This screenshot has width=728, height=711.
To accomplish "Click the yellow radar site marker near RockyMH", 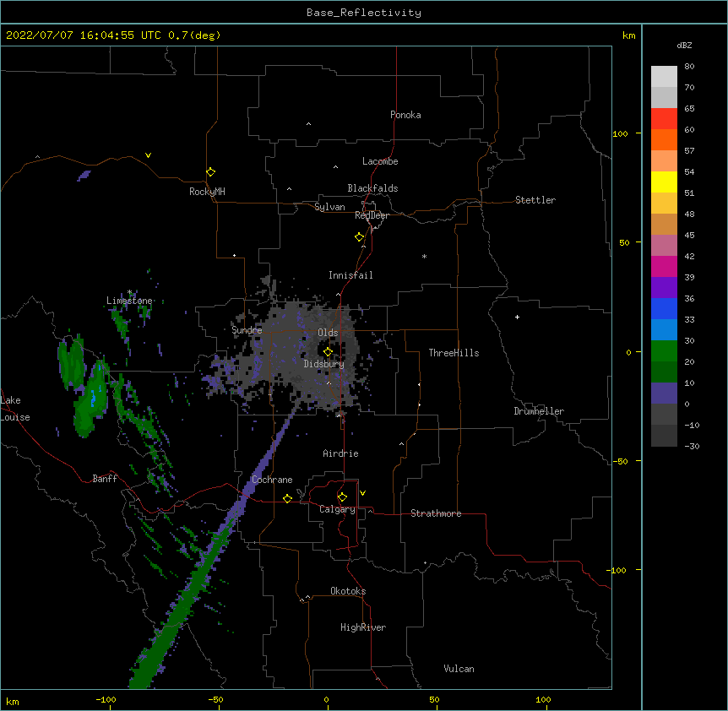I will [x=211, y=172].
